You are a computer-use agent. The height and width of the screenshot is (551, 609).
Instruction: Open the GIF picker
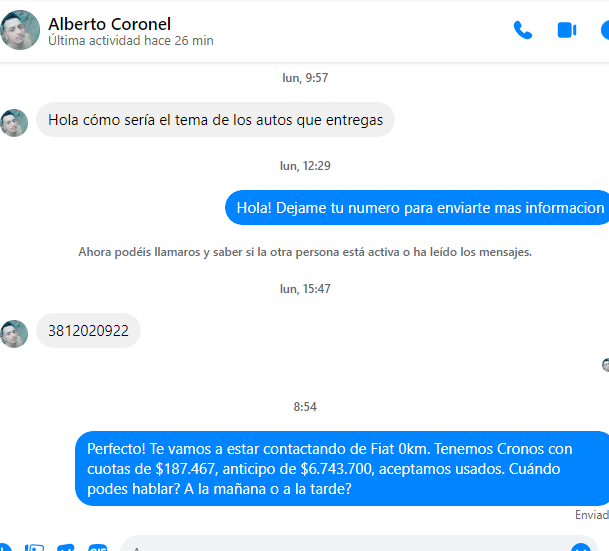[x=97, y=548]
